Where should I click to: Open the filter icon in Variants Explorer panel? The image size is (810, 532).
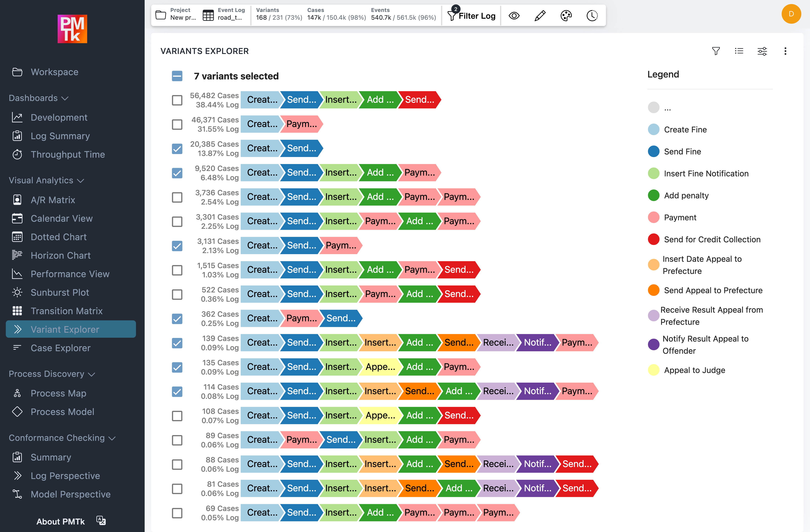[716, 51]
